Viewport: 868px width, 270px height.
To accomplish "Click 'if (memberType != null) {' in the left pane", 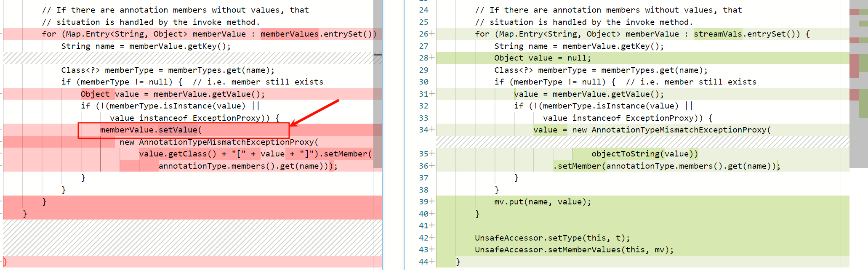I will click(122, 82).
